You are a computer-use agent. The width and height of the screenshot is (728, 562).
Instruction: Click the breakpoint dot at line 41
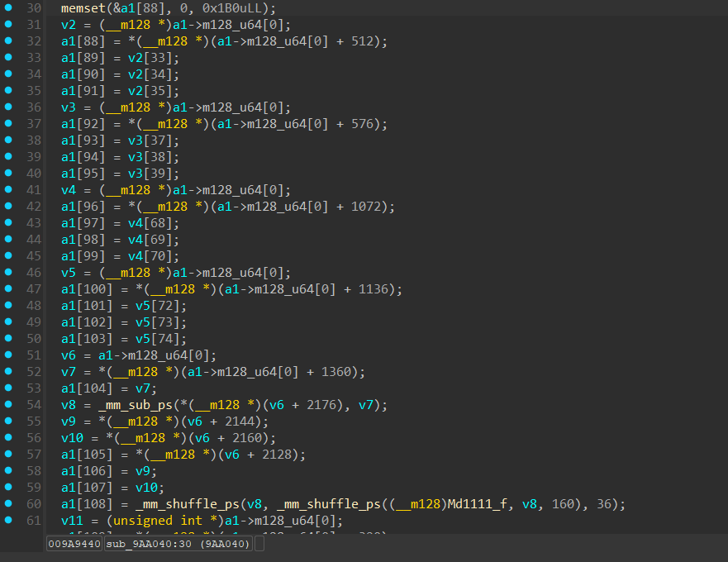click(x=8, y=189)
